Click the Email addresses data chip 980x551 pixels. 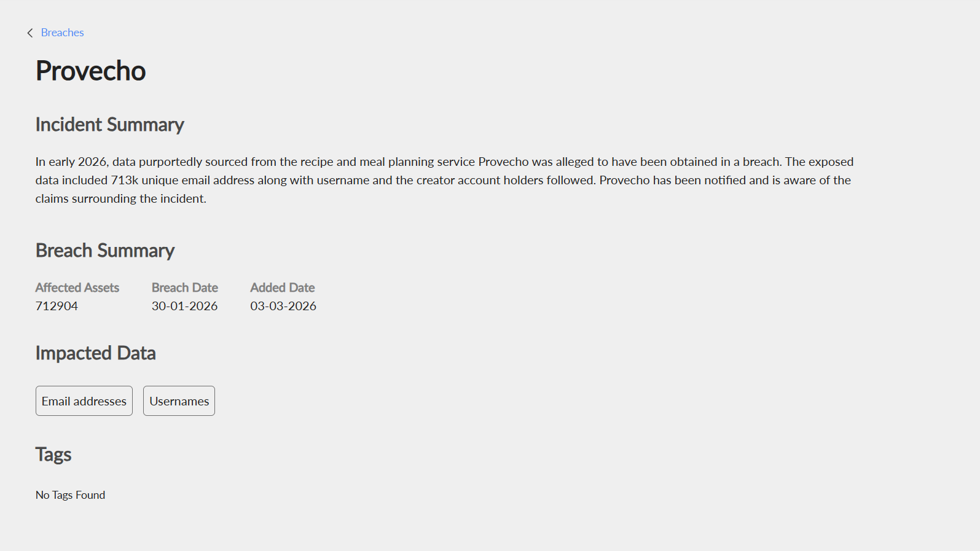coord(84,401)
